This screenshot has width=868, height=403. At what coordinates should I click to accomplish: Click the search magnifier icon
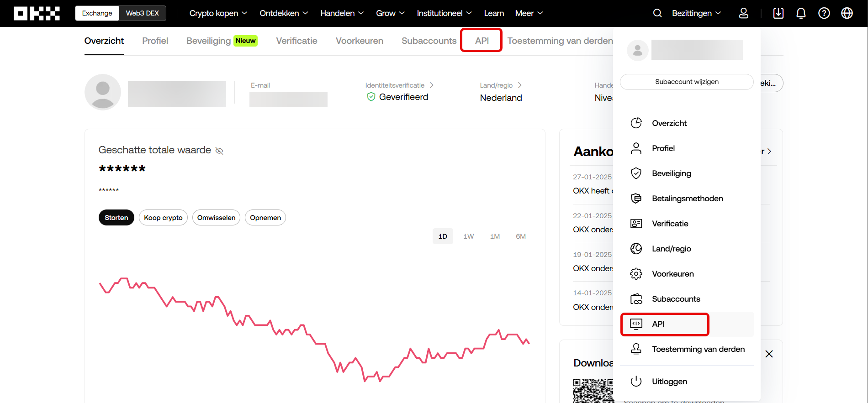point(657,13)
